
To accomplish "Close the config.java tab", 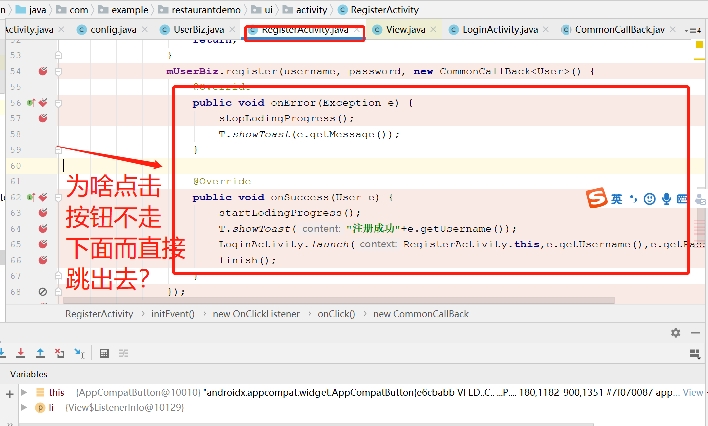I will pos(144,29).
